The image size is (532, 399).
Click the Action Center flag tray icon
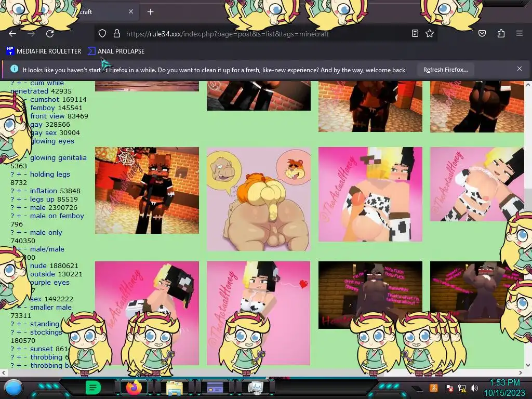[449, 388]
